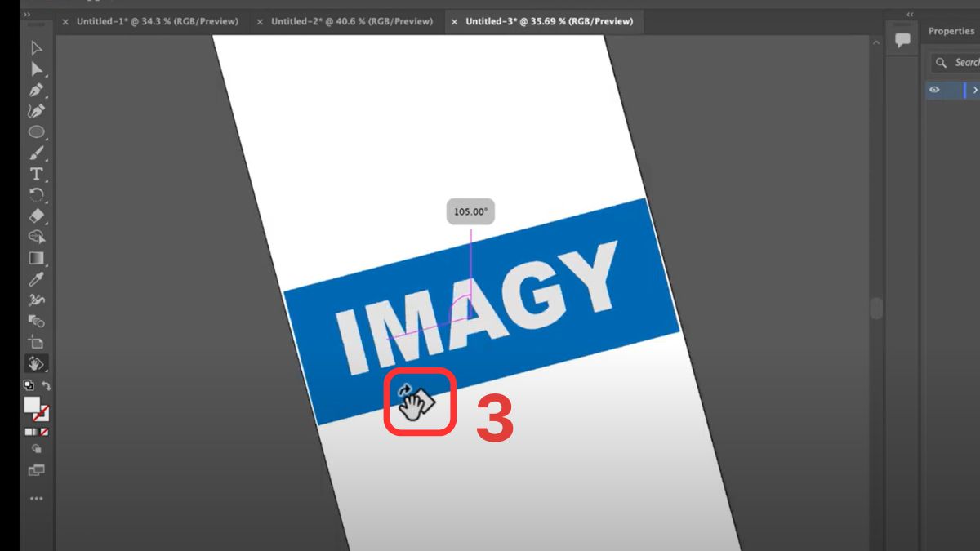Click the layer Search field
This screenshot has width=980, height=551.
click(955, 62)
